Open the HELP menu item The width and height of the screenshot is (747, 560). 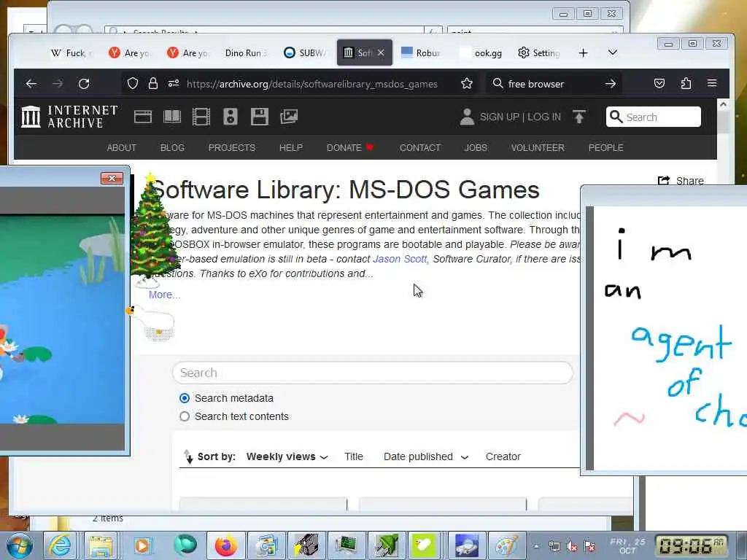(x=291, y=147)
